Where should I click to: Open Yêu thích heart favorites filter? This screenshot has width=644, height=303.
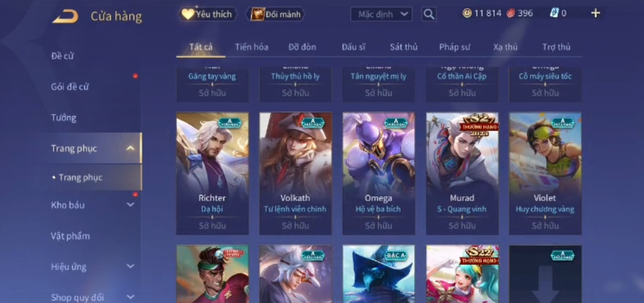pyautogui.click(x=207, y=14)
